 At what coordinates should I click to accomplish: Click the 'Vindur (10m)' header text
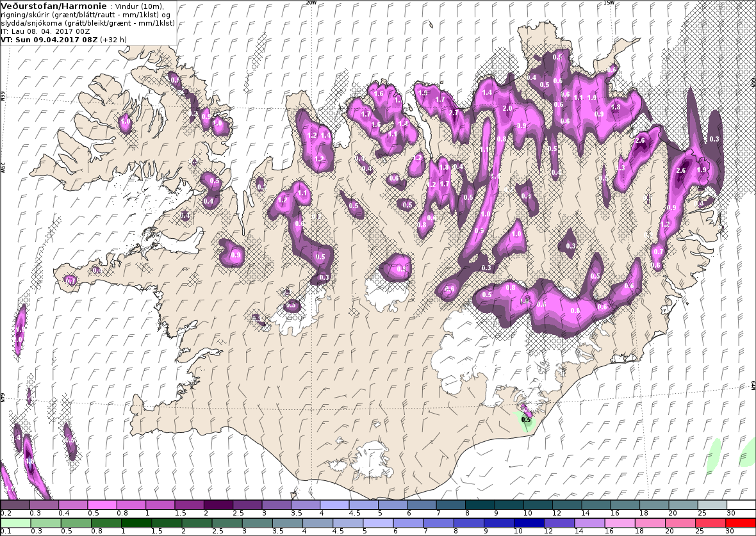click(139, 7)
